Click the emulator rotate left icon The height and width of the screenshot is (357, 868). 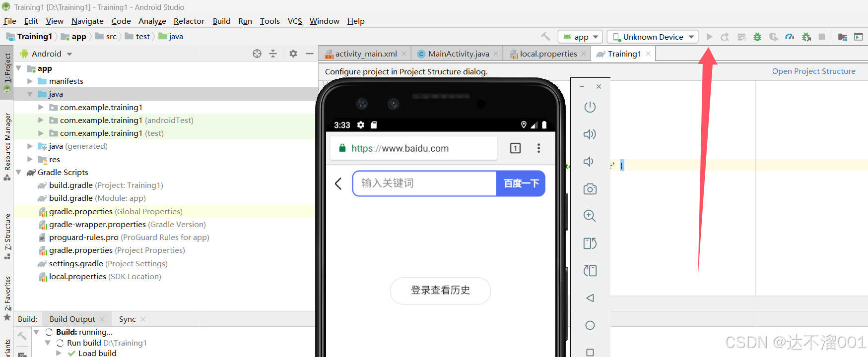(x=590, y=243)
